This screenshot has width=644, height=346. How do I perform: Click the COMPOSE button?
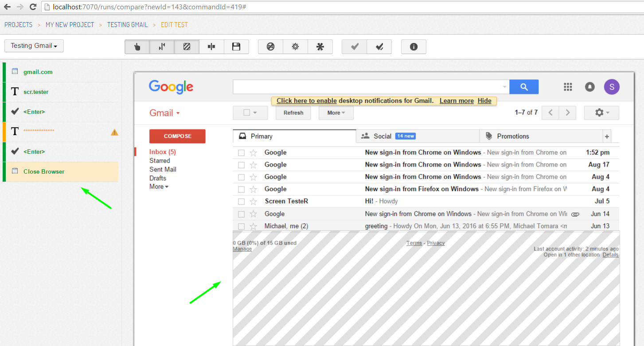coord(177,136)
